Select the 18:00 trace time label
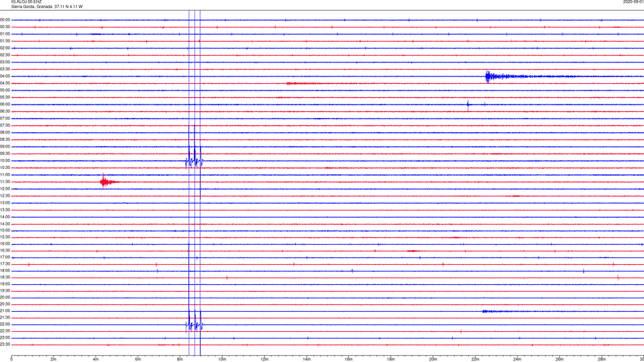This screenshot has width=644, height=362. pos(5,271)
